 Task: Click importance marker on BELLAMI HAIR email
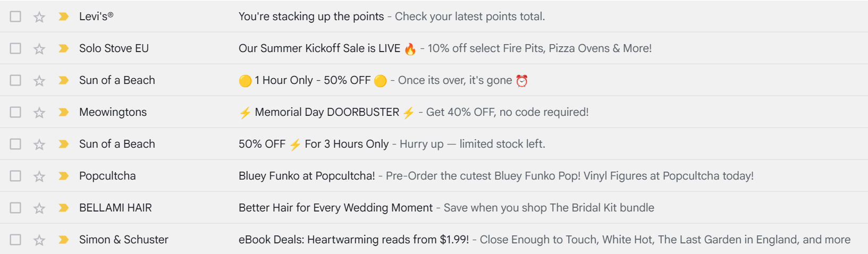[64, 208]
